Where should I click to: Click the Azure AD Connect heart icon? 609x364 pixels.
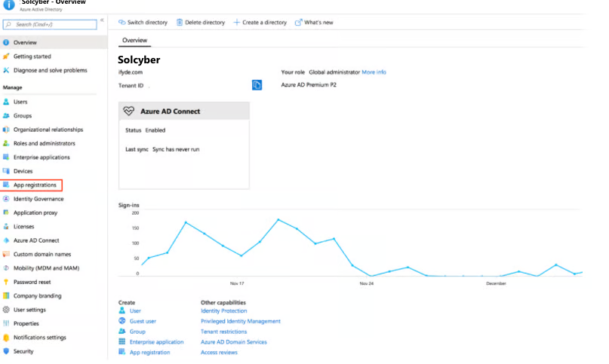tap(128, 111)
